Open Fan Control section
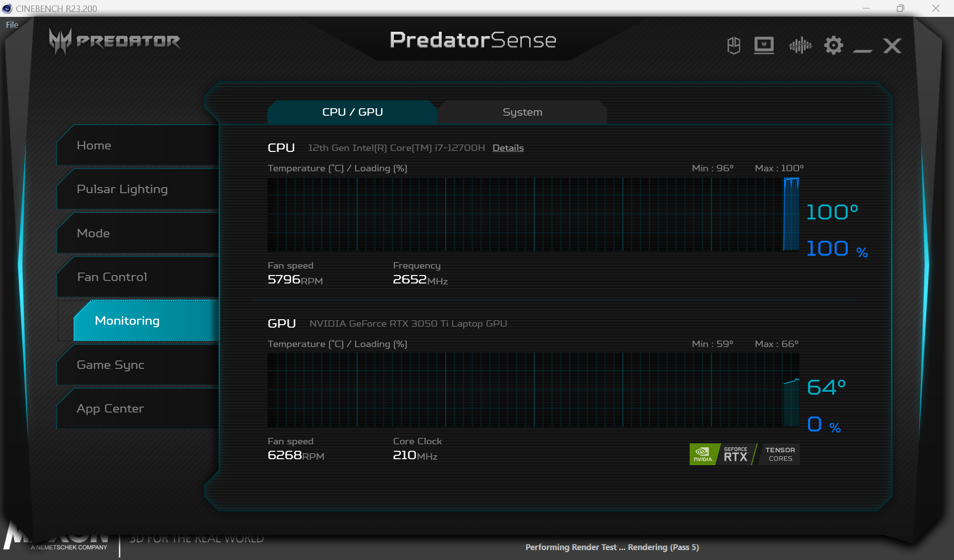This screenshot has height=560, width=954. 138,277
